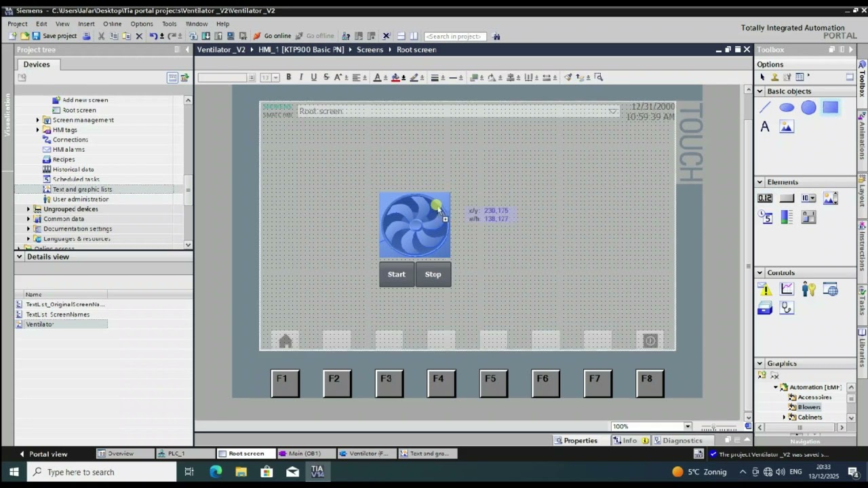
Task: Toggle Strikethrough text formatting
Action: 326,77
